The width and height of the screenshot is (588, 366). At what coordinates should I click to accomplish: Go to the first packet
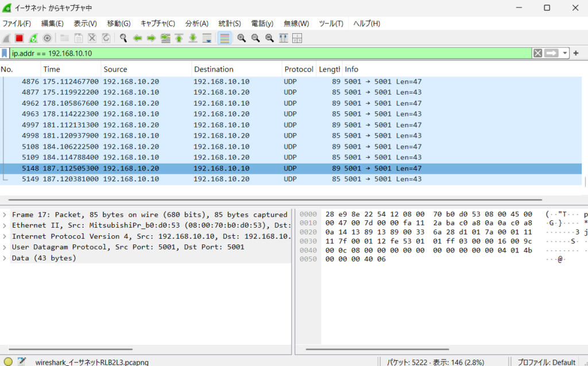click(x=179, y=38)
